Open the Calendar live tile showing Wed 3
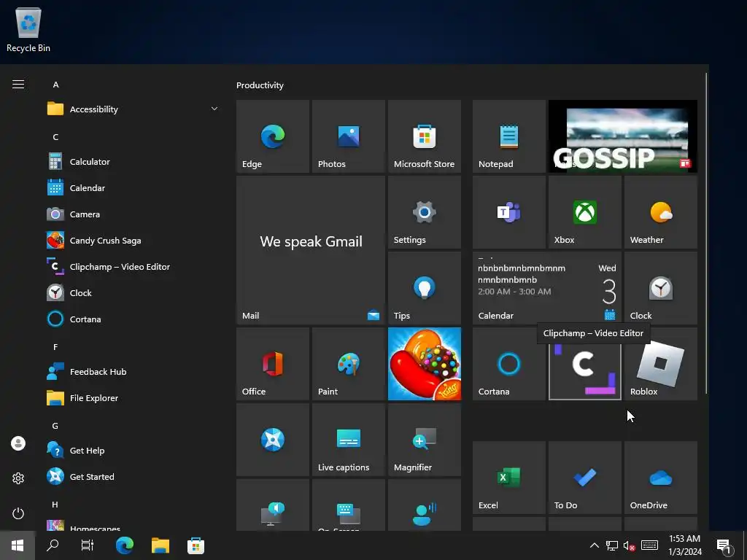747x560 pixels. pos(547,288)
